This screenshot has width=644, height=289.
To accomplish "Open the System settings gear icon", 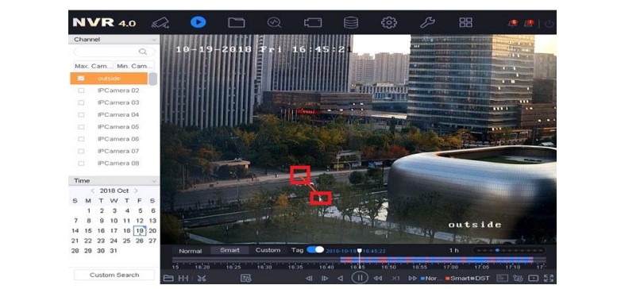I will 388,22.
